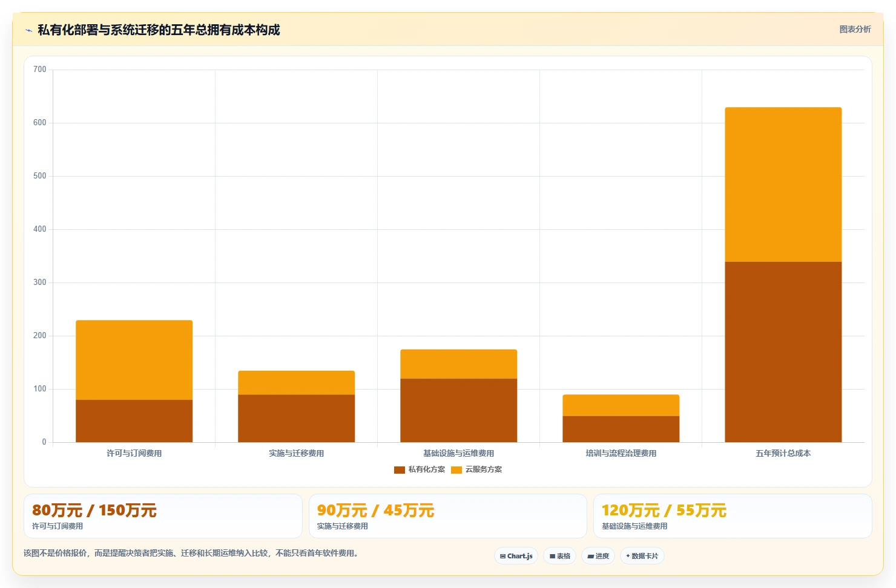Click the orange segment of 培训与流程治理费用 bar
Screen dimensions: 896x588
pos(621,405)
